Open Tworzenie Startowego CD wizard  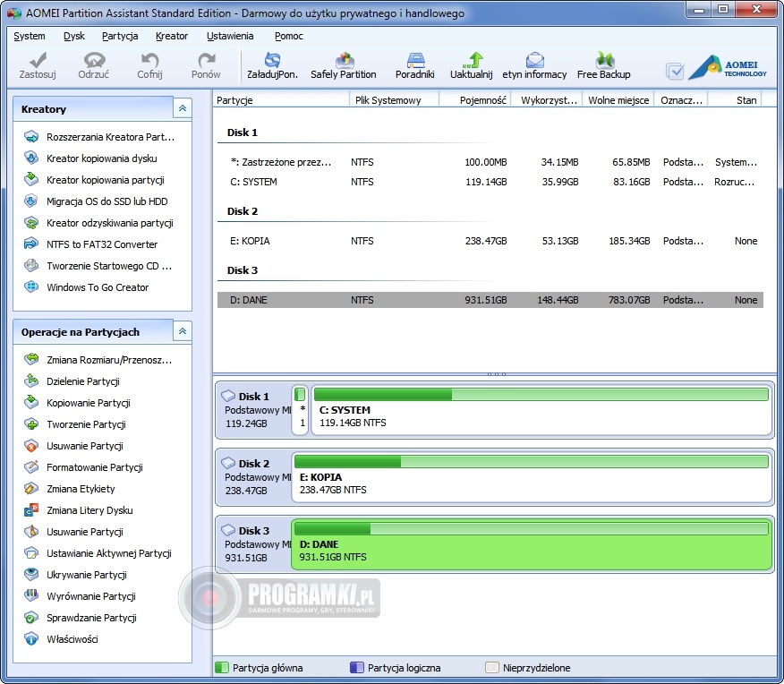[98, 266]
